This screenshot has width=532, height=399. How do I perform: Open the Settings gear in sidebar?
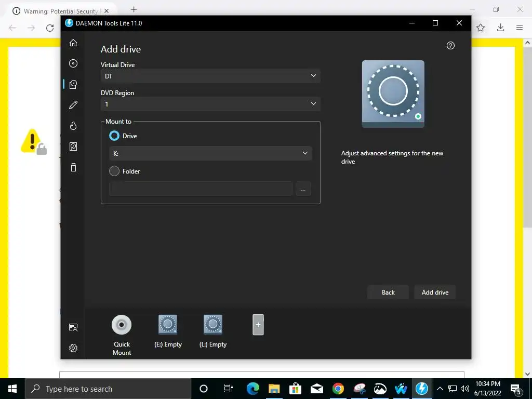click(73, 348)
